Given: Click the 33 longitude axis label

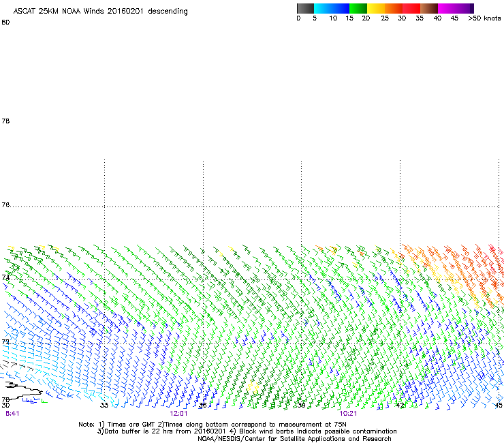Looking at the screenshot, I should [x=104, y=406].
